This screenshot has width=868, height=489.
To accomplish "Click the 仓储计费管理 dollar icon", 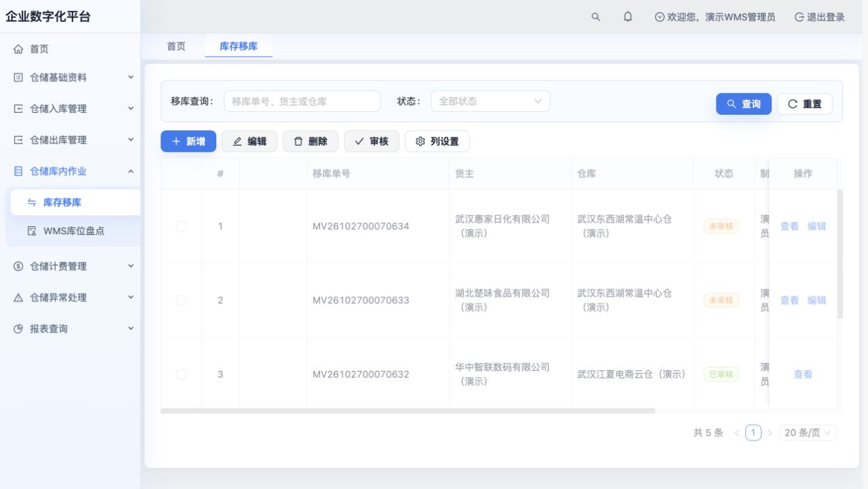I will [x=18, y=266].
